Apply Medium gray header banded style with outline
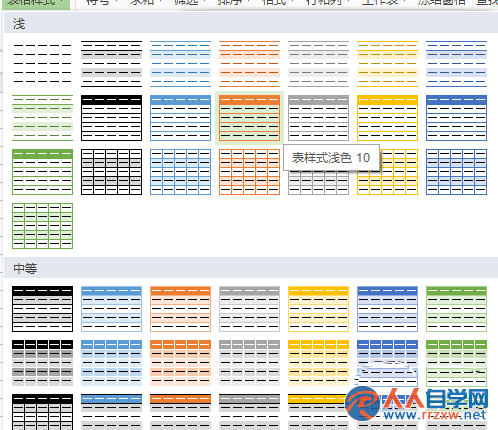Viewport: 498px width, 430px height. (x=249, y=309)
